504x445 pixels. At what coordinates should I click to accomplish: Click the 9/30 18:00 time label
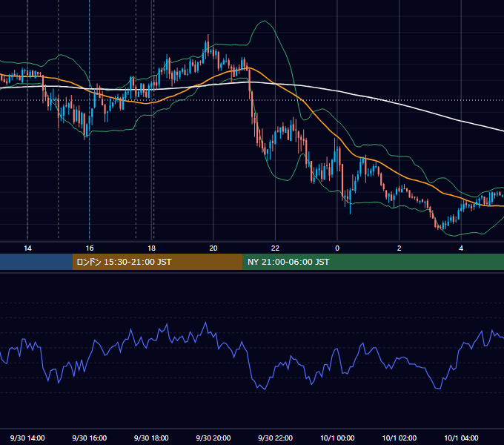[151, 438]
